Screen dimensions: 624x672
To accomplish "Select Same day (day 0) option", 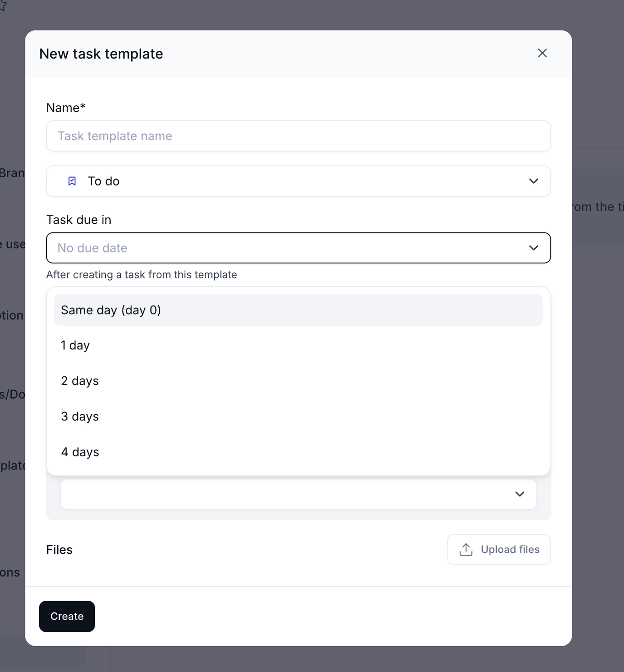I will click(x=298, y=310).
